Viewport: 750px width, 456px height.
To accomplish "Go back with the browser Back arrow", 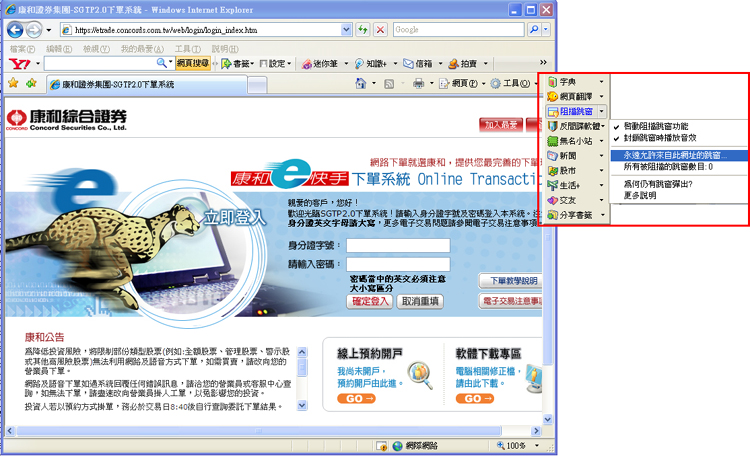I will pyautogui.click(x=15, y=30).
